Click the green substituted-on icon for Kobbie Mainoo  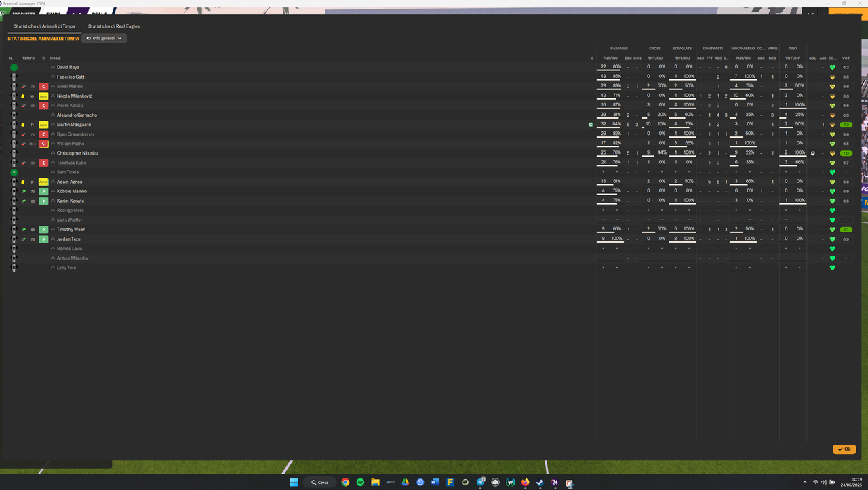(43, 192)
